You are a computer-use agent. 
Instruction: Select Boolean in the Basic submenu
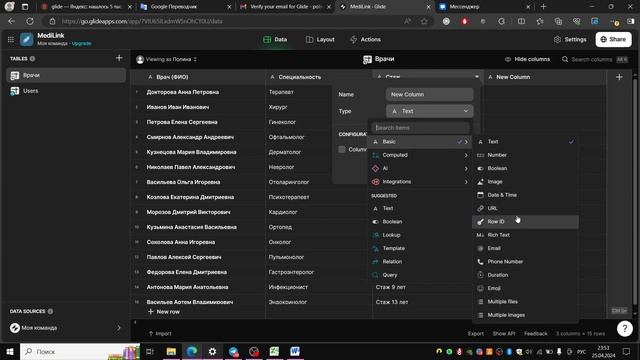tap(525, 168)
